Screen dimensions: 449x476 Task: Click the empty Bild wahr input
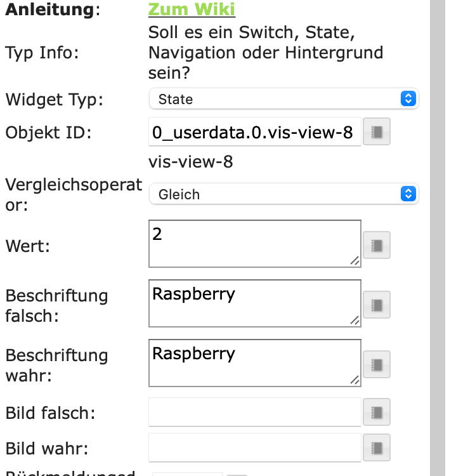click(254, 447)
